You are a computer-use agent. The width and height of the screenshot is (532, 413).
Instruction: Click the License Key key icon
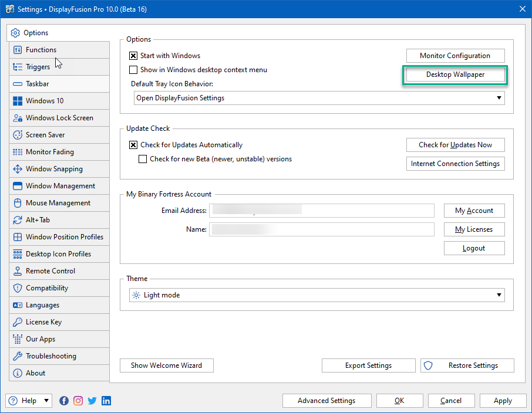click(17, 322)
